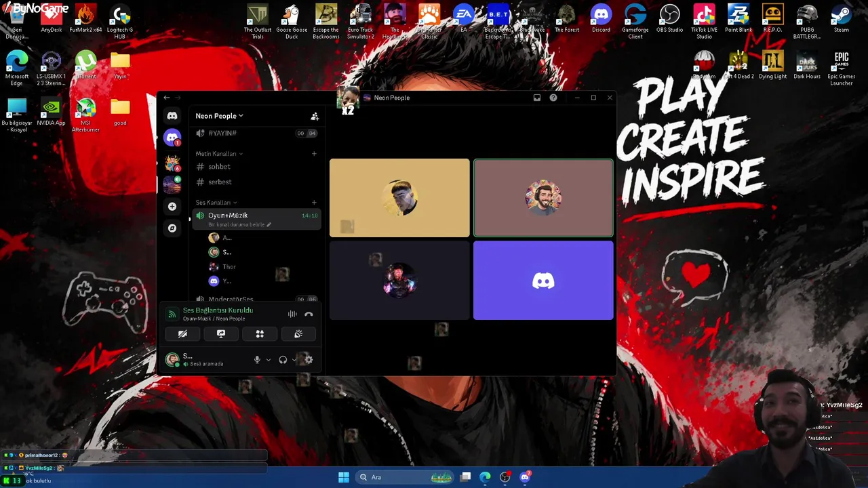The height and width of the screenshot is (488, 868).
Task: Select the ModeratörSes voice channel
Action: coord(256,299)
